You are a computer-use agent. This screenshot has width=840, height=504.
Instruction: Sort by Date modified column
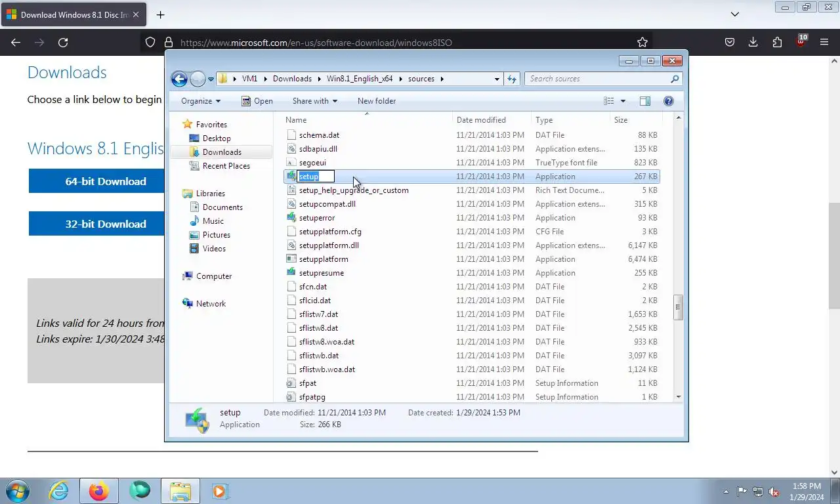492,120
